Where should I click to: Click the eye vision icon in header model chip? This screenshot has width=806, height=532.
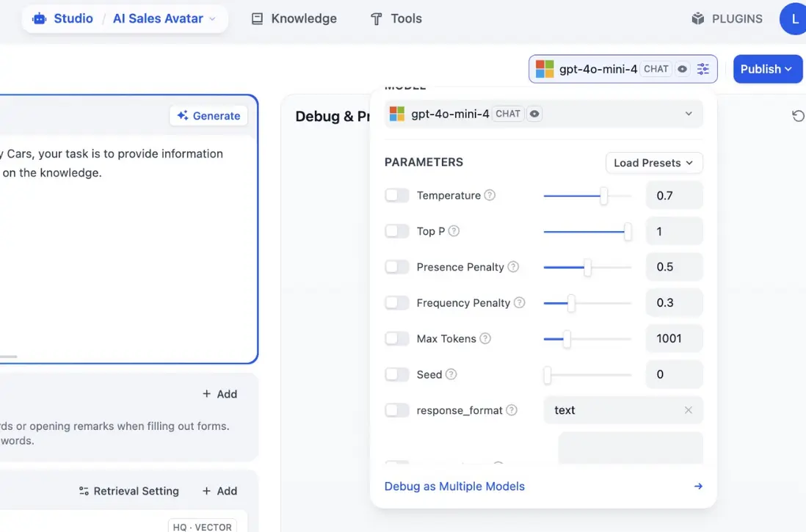(682, 69)
